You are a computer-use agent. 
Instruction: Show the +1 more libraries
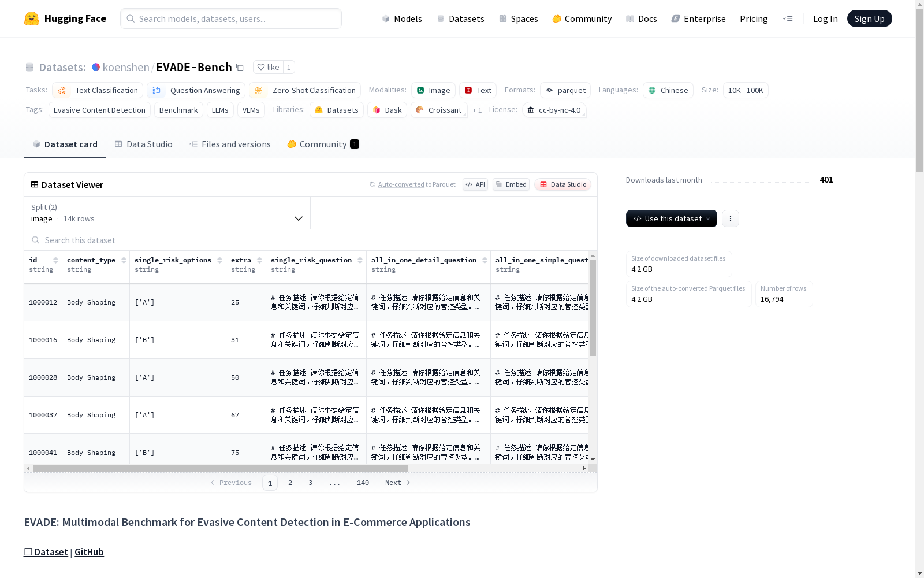[477, 110]
